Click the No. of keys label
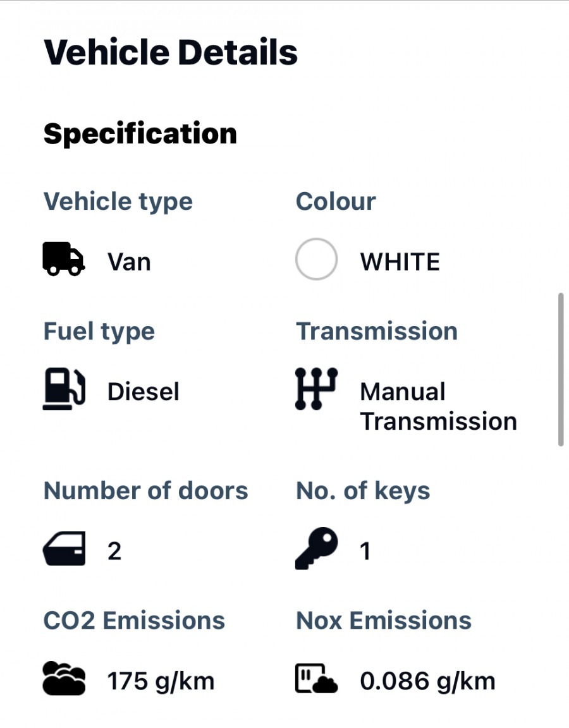This screenshot has width=569, height=728. click(363, 490)
